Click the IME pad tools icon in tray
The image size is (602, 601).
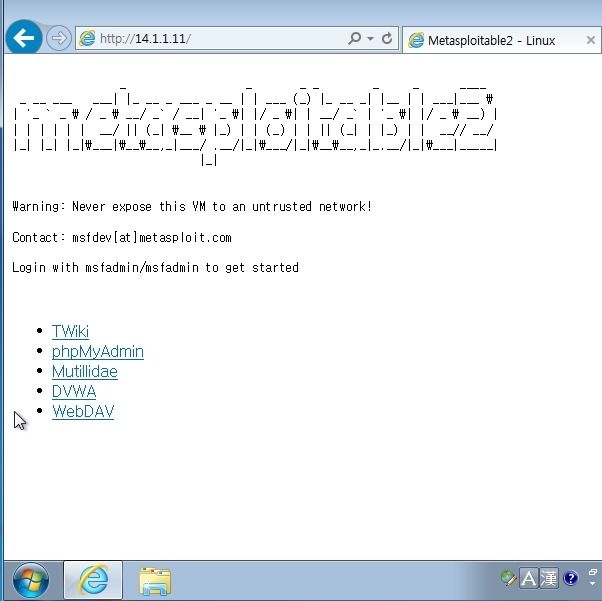click(x=509, y=578)
